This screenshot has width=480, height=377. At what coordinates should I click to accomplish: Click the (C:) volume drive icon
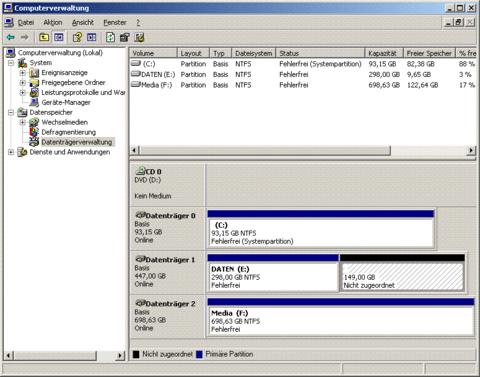tap(136, 63)
